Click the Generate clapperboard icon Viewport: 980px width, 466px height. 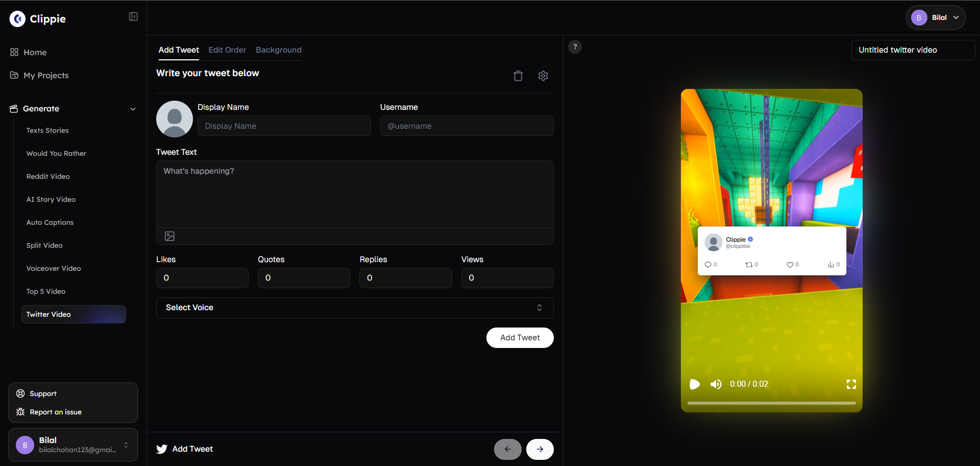[x=14, y=108]
